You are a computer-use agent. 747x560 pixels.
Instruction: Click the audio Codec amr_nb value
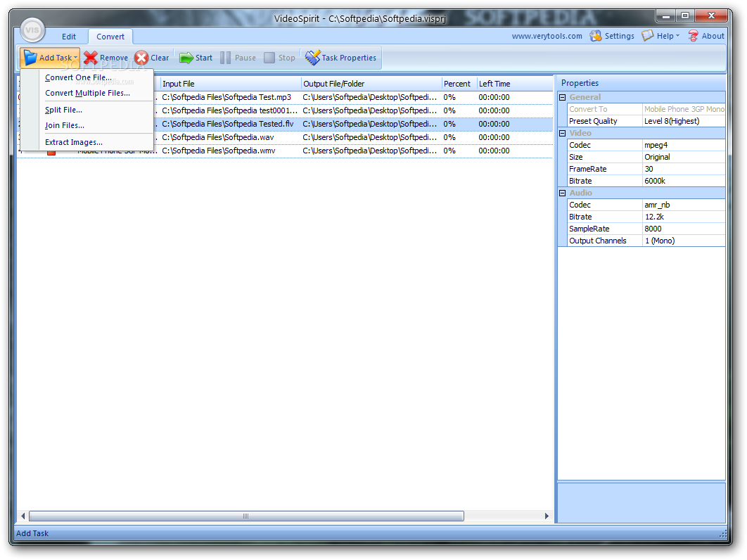[x=684, y=205]
